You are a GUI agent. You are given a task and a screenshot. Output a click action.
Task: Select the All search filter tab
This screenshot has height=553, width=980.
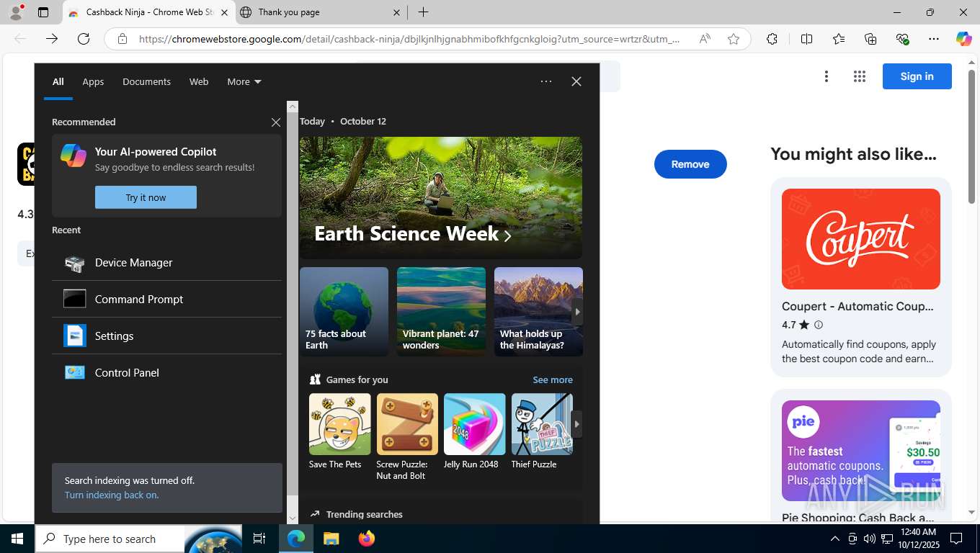[58, 81]
